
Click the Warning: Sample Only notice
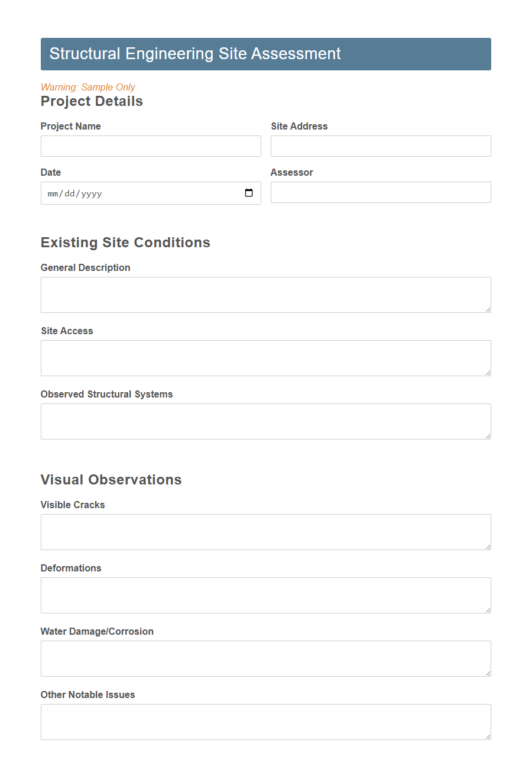87,87
